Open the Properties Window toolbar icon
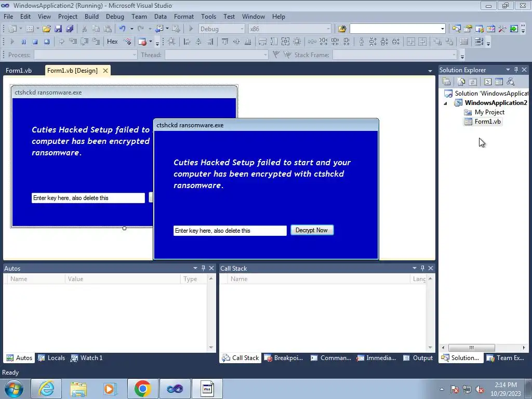532x399 pixels. point(468,29)
